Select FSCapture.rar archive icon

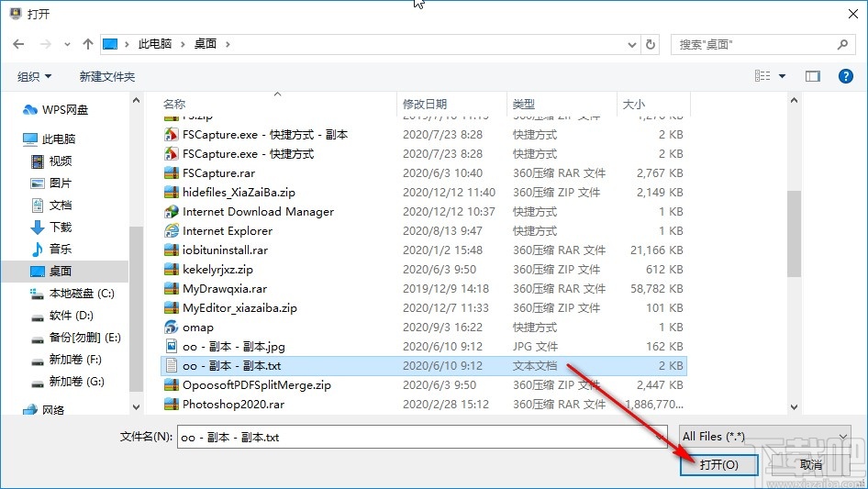[172, 173]
